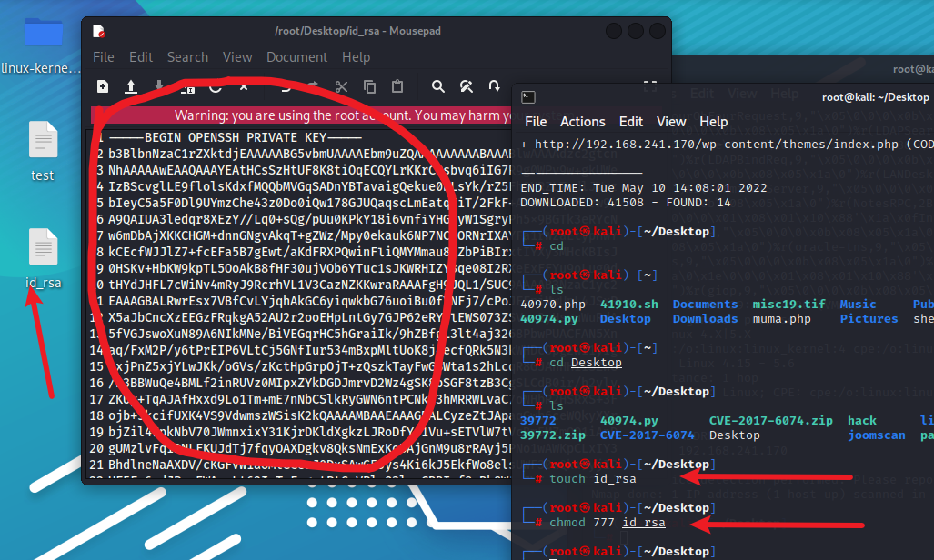
Task: Click 'misc19.tif' in terminal listing
Action: [x=788, y=304]
